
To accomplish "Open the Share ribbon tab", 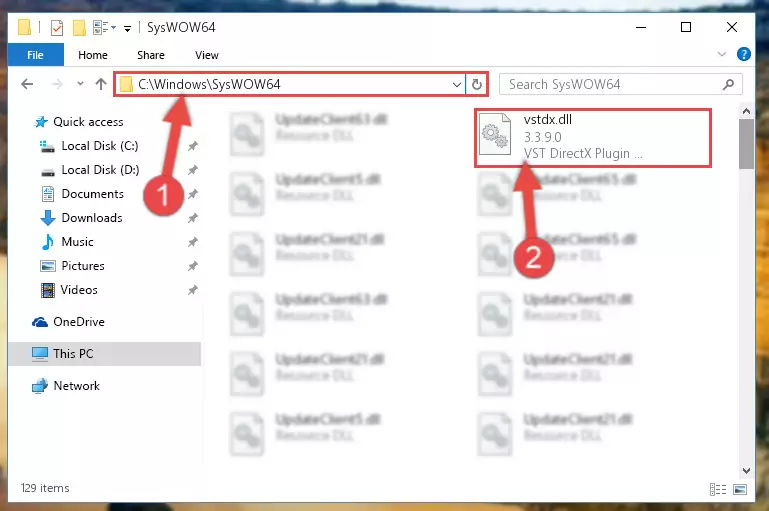I will (151, 55).
